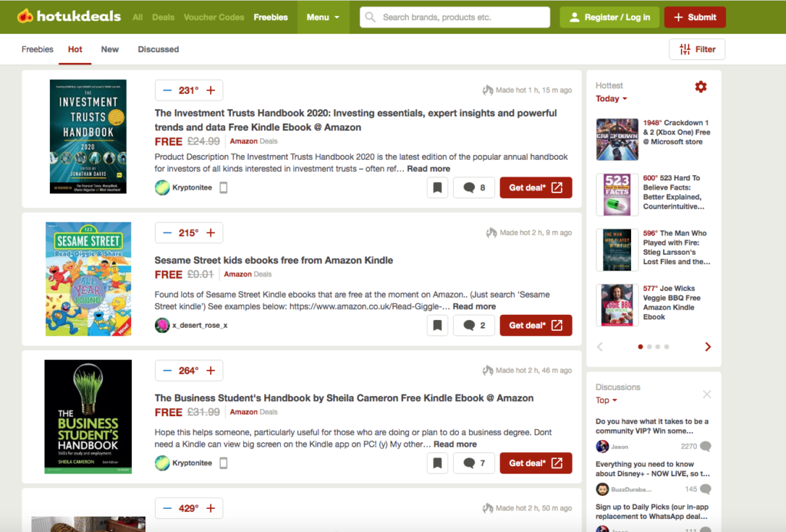The width and height of the screenshot is (786, 532).
Task: Click mobile icon beside Kryptonitee on Investment deal
Action: tap(223, 187)
